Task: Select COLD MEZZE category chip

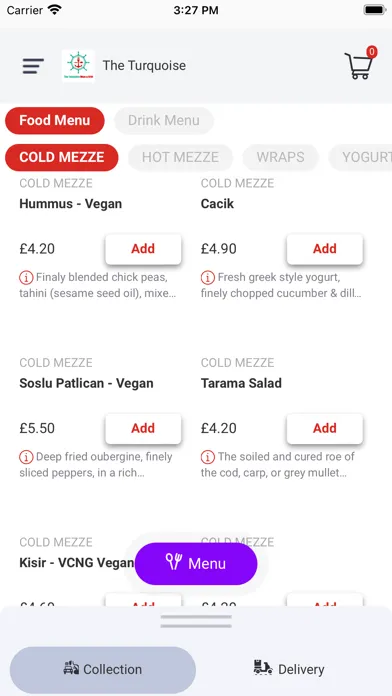Action: 62,157
